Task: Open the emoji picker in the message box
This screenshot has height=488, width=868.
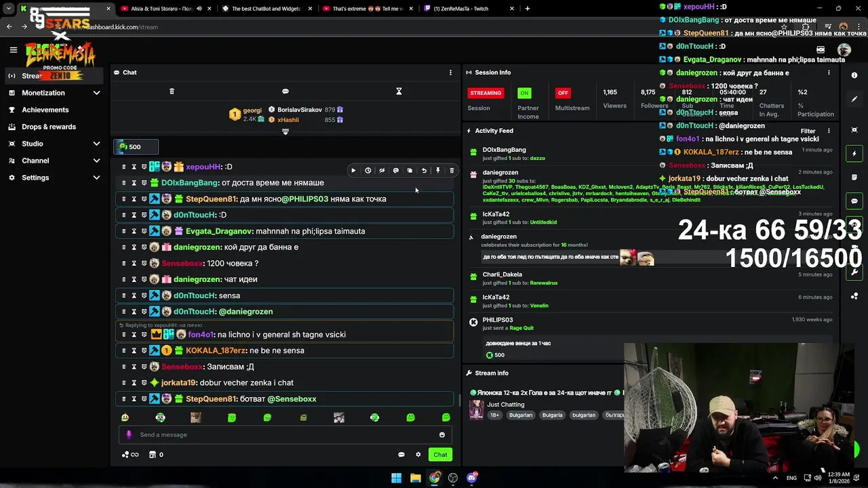Action: 442,435
